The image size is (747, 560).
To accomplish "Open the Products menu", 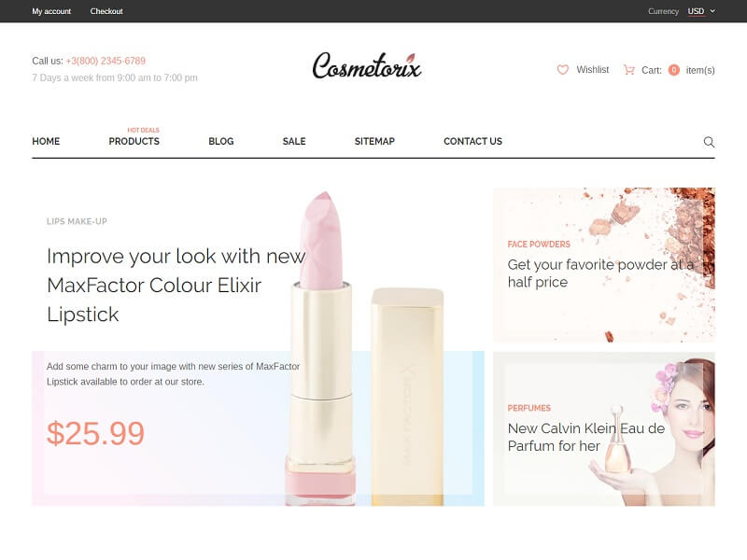I will click(x=134, y=142).
